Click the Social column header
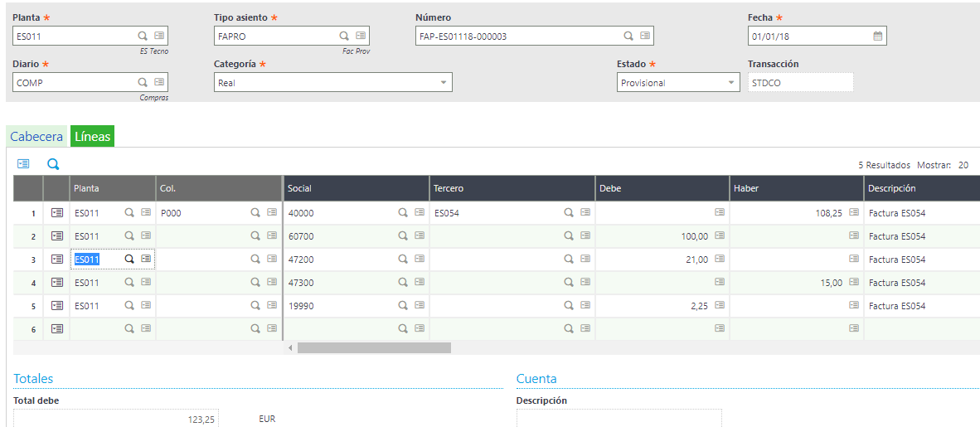The width and height of the screenshot is (980, 427). pos(357,188)
